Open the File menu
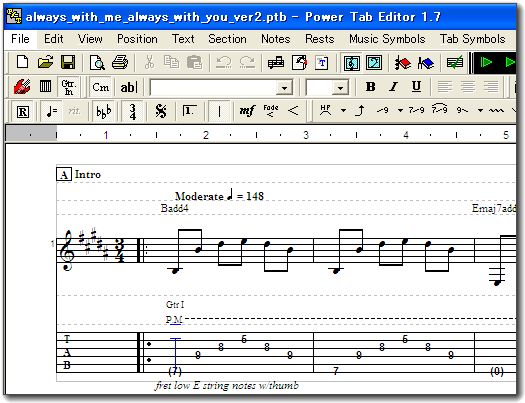Image resolution: width=525 pixels, height=403 pixels. (x=20, y=39)
